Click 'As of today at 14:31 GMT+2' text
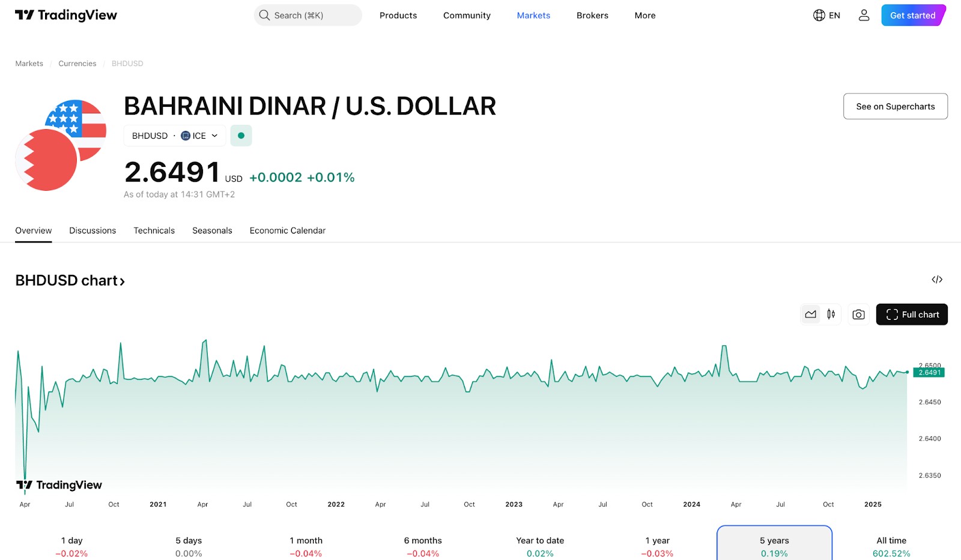Screen dimensions: 961x560 pos(179,194)
